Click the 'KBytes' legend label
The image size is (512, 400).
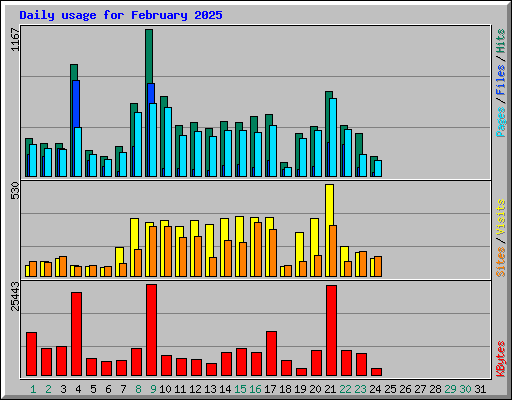[x=501, y=359]
